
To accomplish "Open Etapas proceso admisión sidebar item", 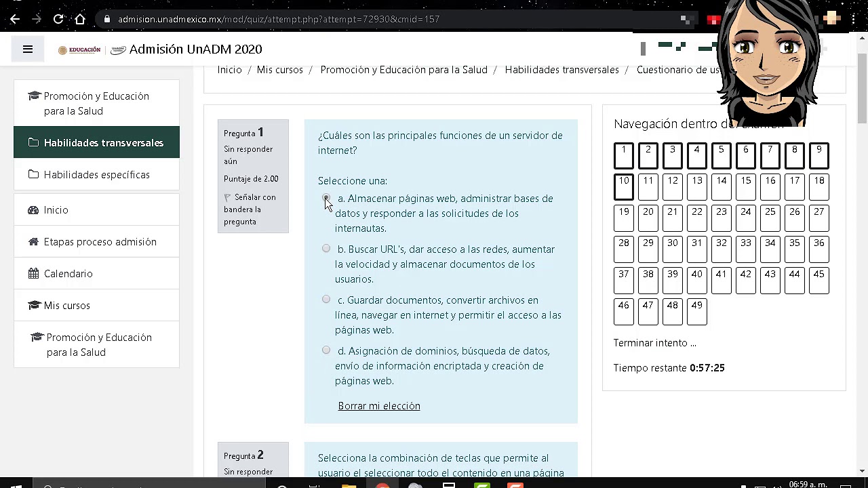I will point(96,242).
